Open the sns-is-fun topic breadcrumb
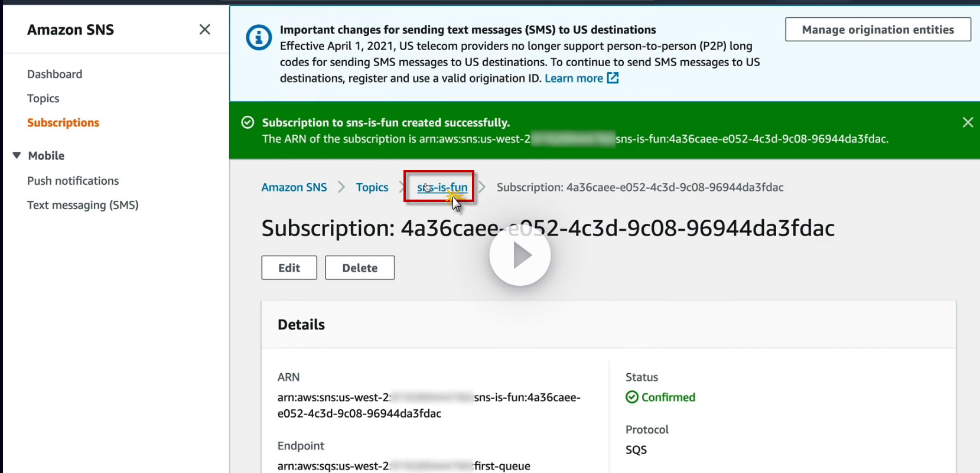Viewport: 980px width, 473px height. [x=442, y=187]
